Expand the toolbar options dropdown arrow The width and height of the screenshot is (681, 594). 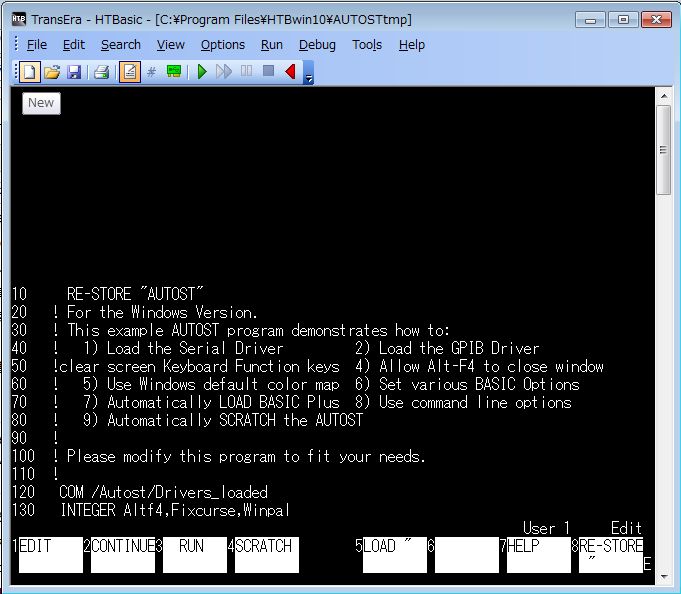309,72
